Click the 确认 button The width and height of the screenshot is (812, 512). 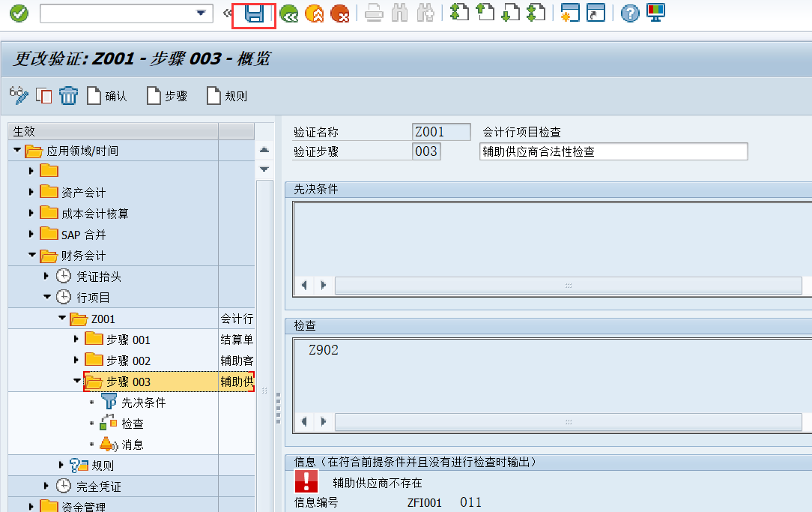tap(107, 95)
